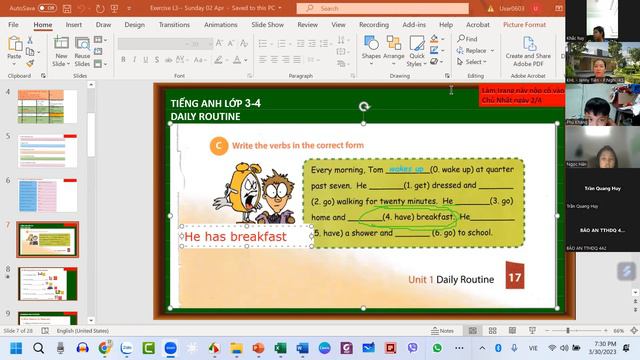The height and width of the screenshot is (360, 640).
Task: Decrease font size with the smaller A icon
Action: 231,43
